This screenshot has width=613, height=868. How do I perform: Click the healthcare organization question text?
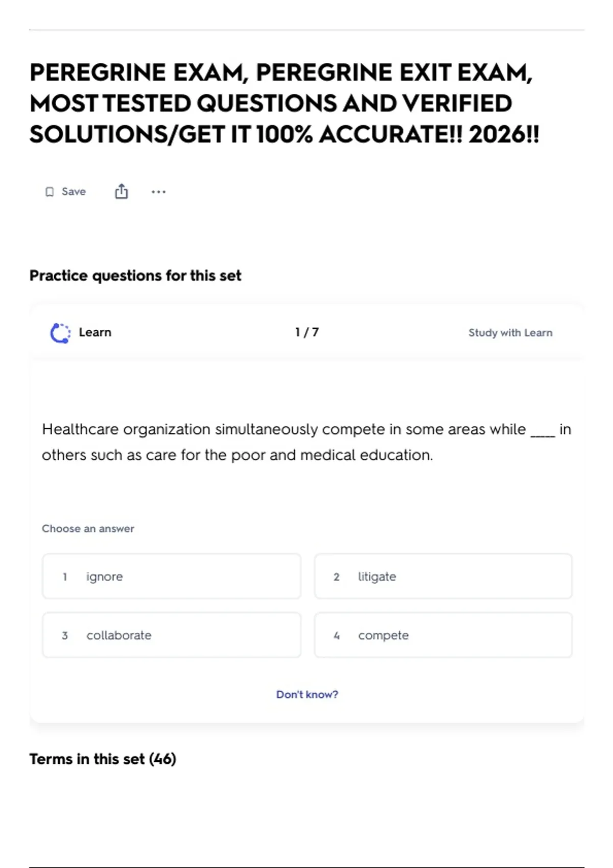(x=306, y=442)
